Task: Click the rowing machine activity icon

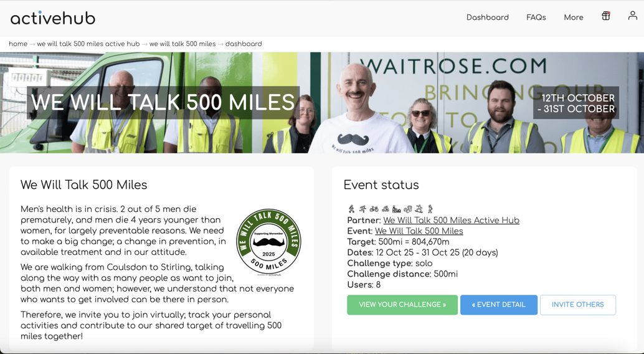Action: click(x=396, y=209)
